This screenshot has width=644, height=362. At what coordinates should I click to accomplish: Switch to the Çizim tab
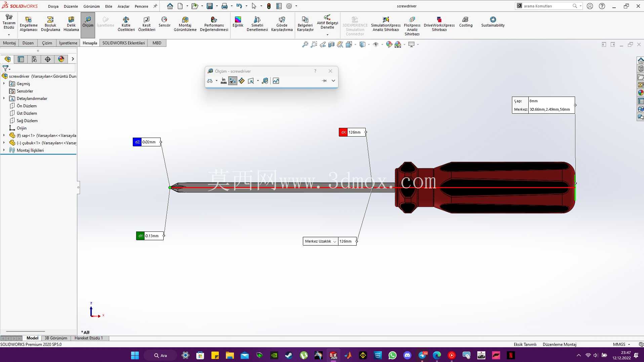47,43
